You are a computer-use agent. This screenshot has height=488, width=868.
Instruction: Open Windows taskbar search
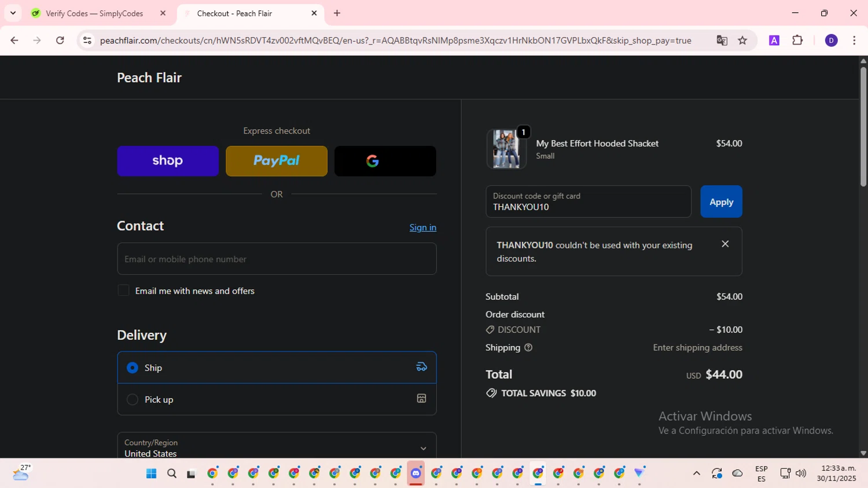pos(172,474)
